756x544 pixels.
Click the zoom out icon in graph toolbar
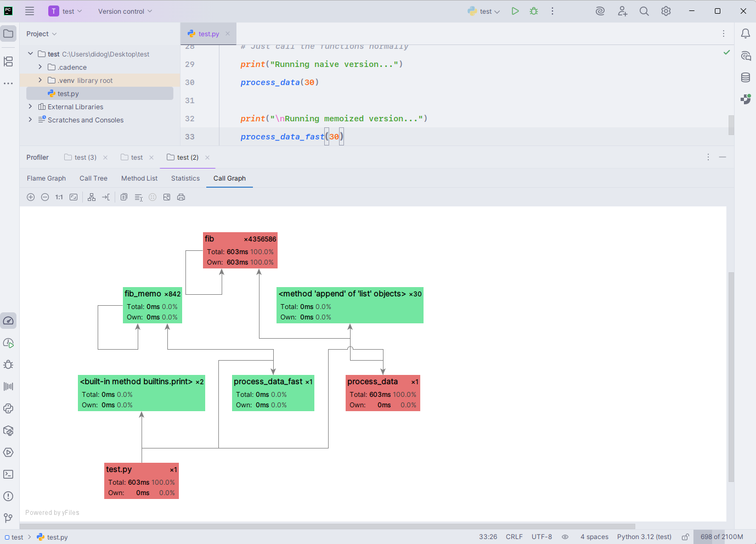point(45,197)
